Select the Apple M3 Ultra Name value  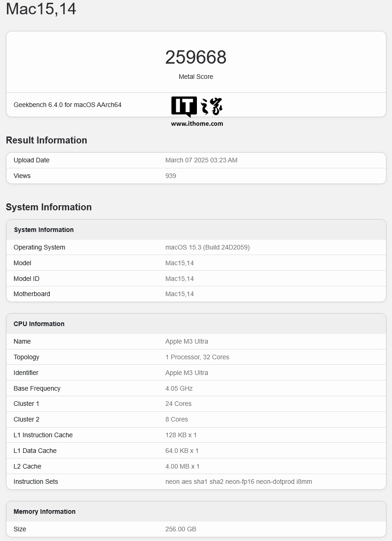[187, 341]
